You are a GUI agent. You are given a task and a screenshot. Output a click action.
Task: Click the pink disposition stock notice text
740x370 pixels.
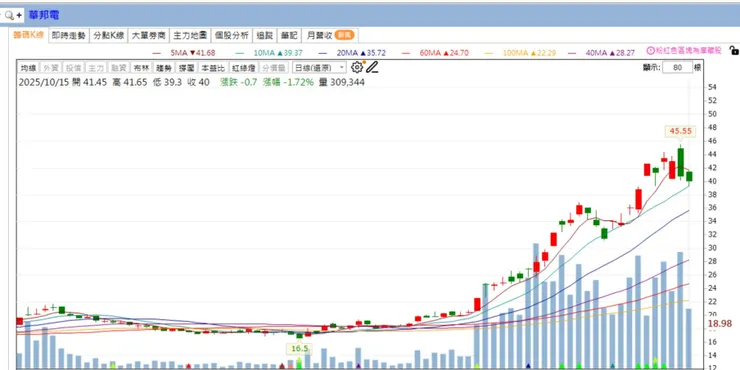point(688,50)
